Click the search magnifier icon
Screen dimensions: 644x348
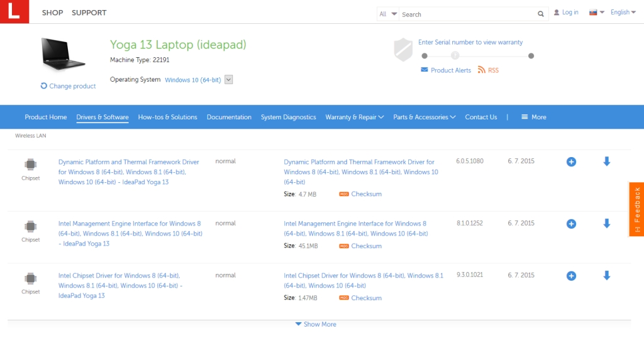click(541, 14)
